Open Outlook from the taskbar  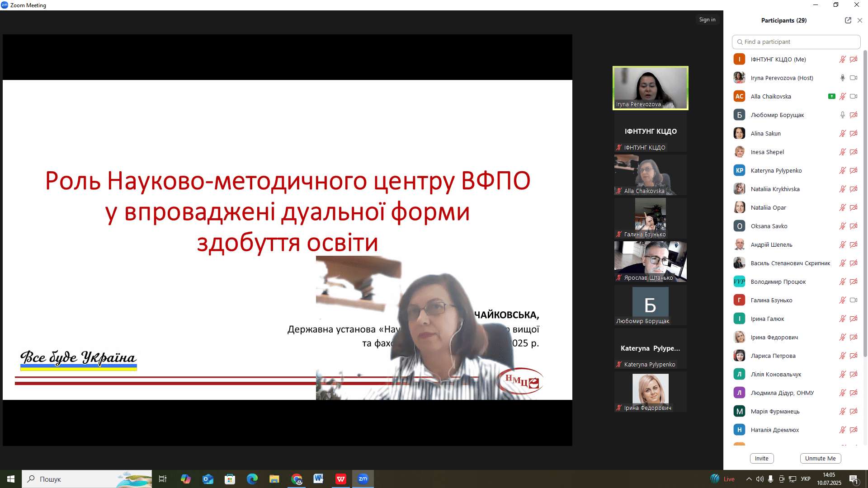coord(208,479)
